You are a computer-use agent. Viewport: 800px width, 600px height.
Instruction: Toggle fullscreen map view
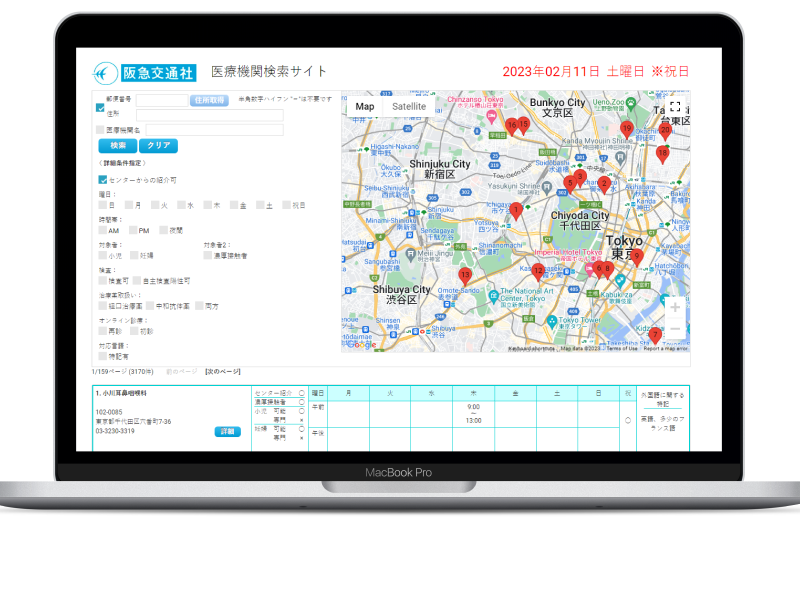(675, 107)
